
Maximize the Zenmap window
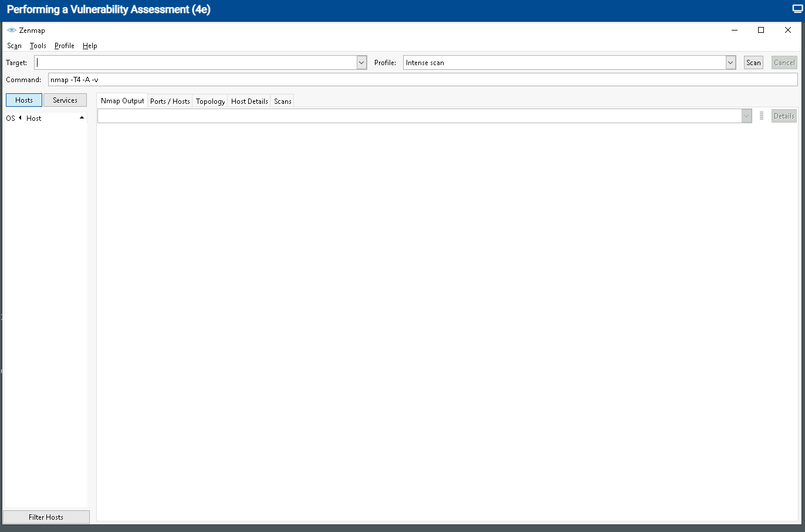[761, 30]
